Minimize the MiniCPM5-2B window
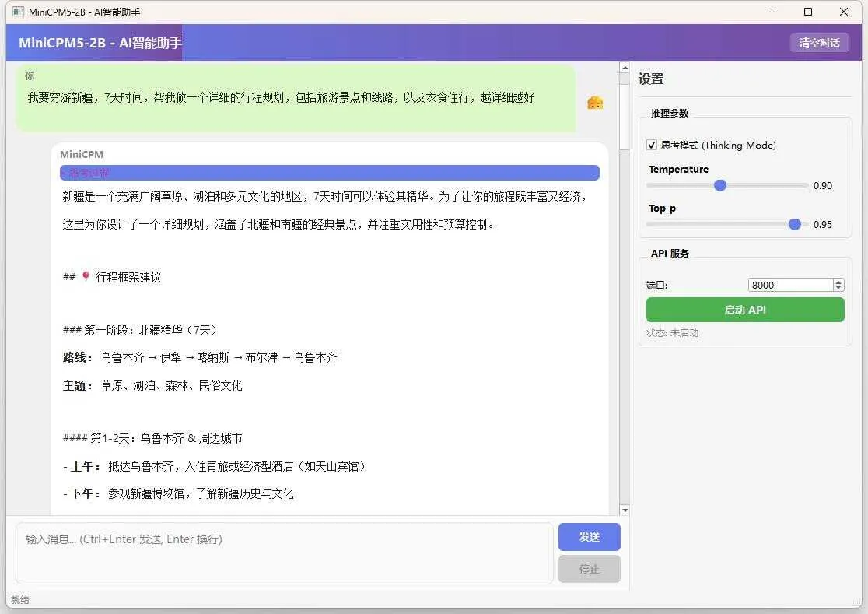Screen dimensions: 868x614 (x=773, y=12)
